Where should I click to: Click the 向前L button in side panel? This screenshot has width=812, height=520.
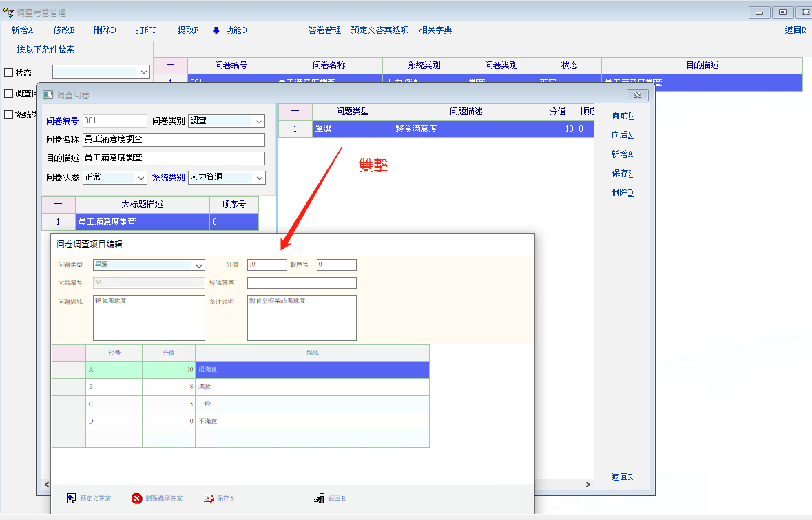coord(622,116)
